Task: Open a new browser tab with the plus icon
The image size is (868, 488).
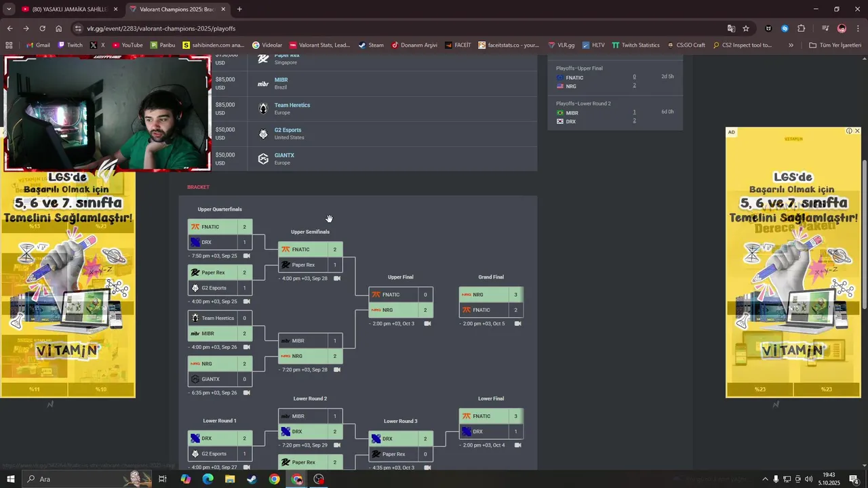Action: 239,9
